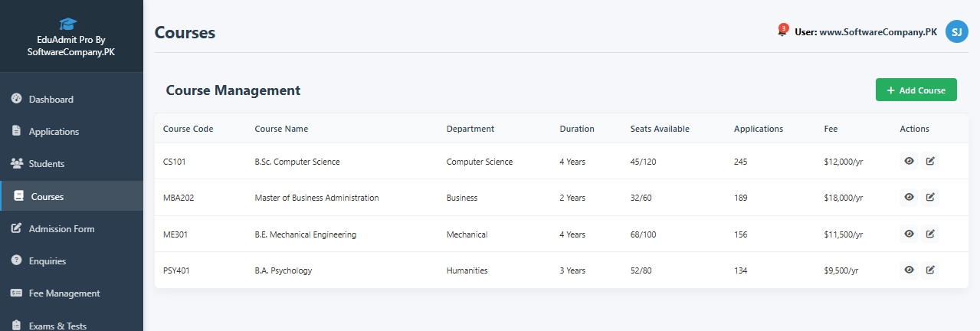Image resolution: width=980 pixels, height=331 pixels.
Task: Click the Students people icon in sidebar
Action: [16, 163]
